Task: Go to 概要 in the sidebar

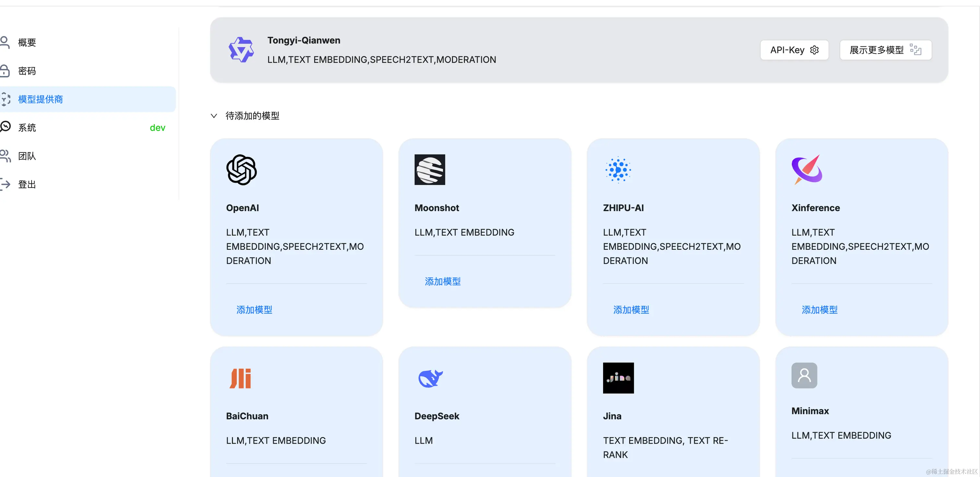Action: pyautogui.click(x=27, y=42)
